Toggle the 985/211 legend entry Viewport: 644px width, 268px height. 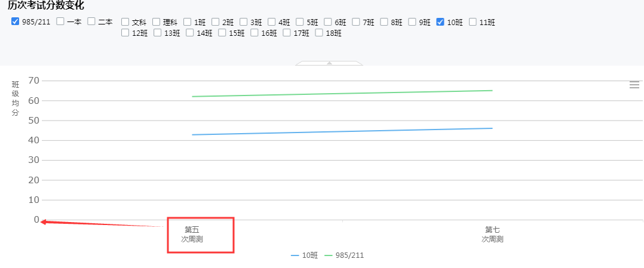[x=344, y=255]
